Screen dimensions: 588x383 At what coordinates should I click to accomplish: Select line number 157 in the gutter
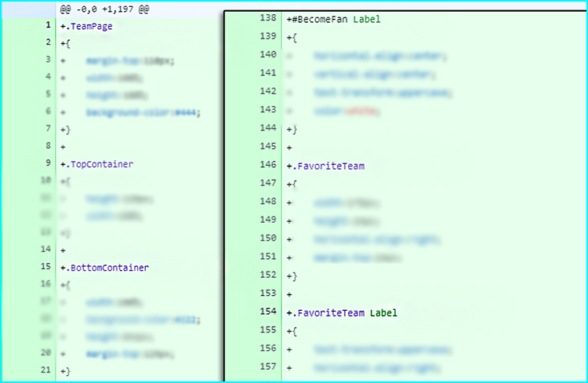click(267, 367)
